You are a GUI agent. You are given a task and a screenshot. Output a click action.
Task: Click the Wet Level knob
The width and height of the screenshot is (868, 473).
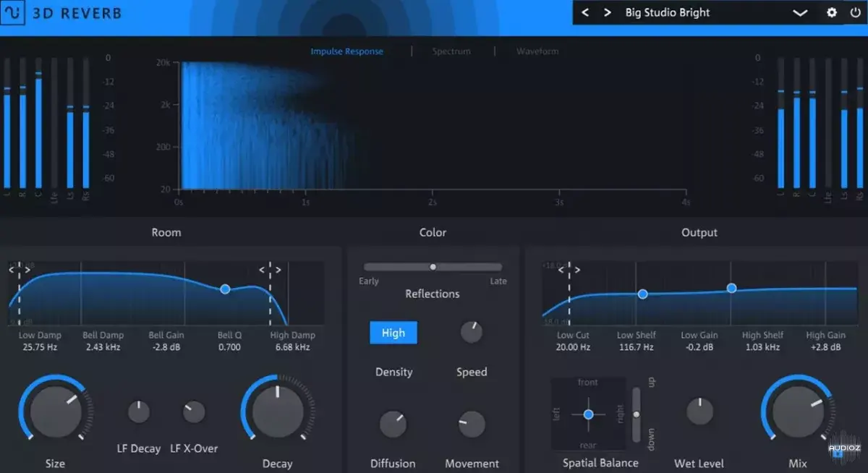(699, 411)
